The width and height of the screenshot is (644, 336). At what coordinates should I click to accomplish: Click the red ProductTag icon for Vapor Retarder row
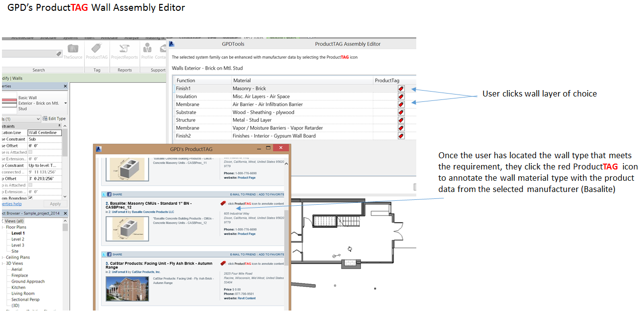click(401, 127)
